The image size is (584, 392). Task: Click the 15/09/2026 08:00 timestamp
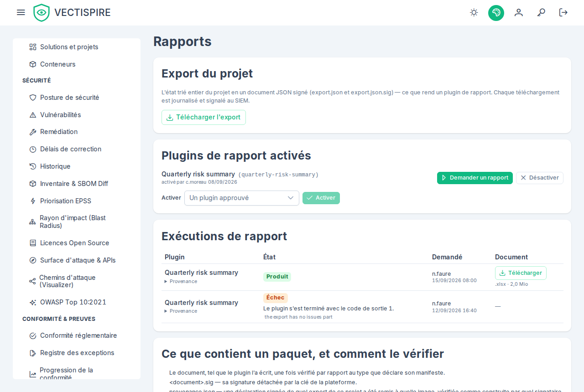454,280
